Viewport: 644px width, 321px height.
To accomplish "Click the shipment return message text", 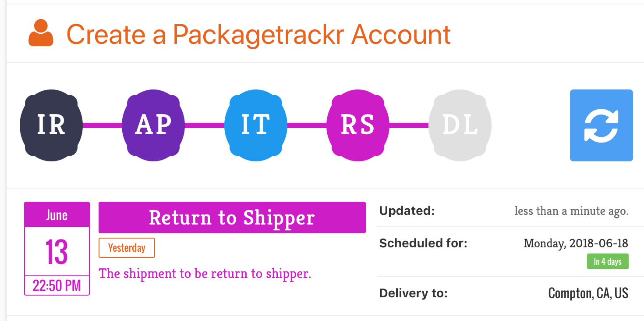I will click(x=205, y=274).
